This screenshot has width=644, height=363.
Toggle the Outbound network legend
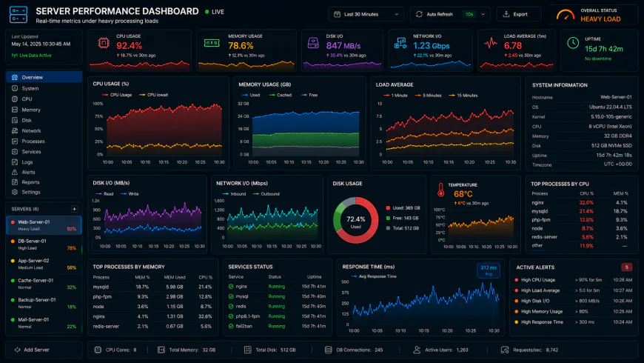click(x=266, y=193)
